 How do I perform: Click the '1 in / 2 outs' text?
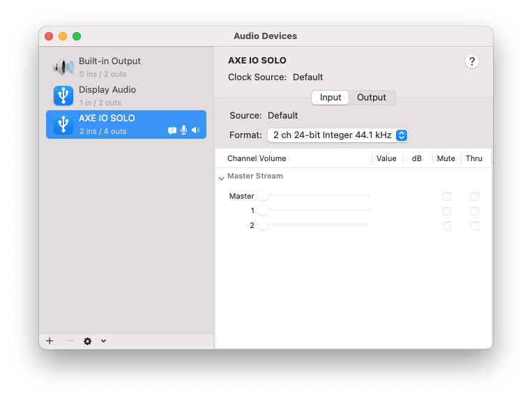tap(100, 103)
